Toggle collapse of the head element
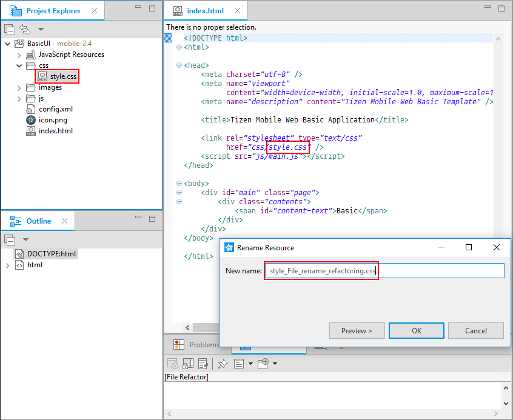Image resolution: width=513 pixels, height=420 pixels. coord(178,65)
